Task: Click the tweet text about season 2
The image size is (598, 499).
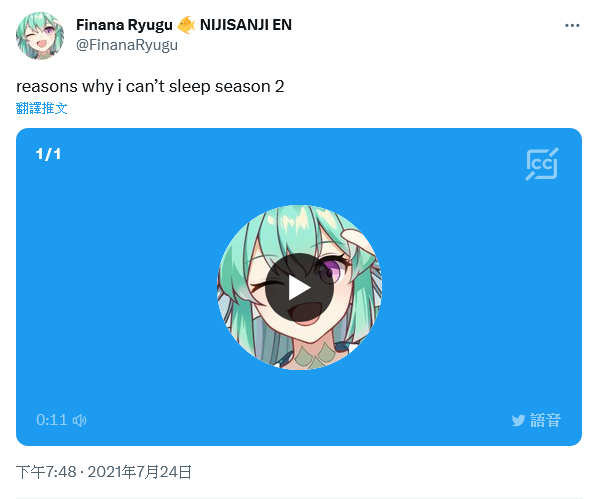Action: (150, 87)
